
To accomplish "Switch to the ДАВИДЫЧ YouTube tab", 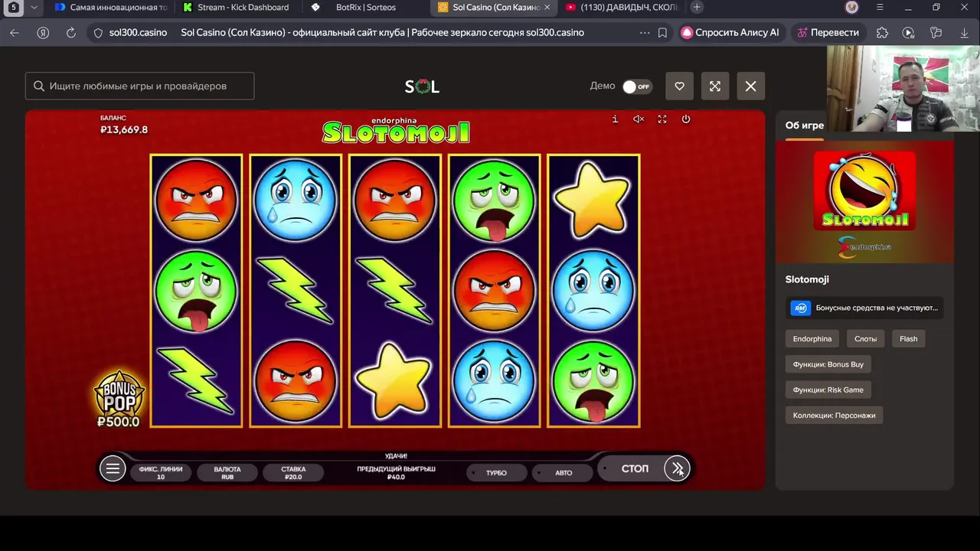I will [620, 8].
